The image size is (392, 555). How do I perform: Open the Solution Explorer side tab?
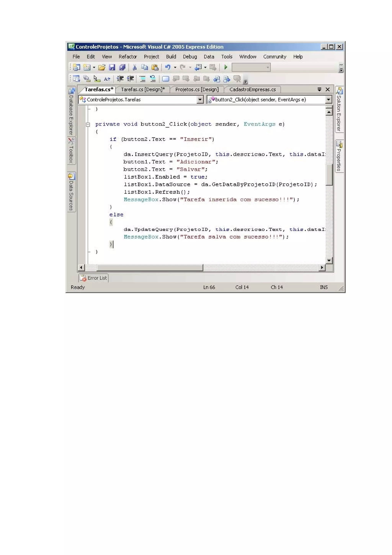(339, 110)
